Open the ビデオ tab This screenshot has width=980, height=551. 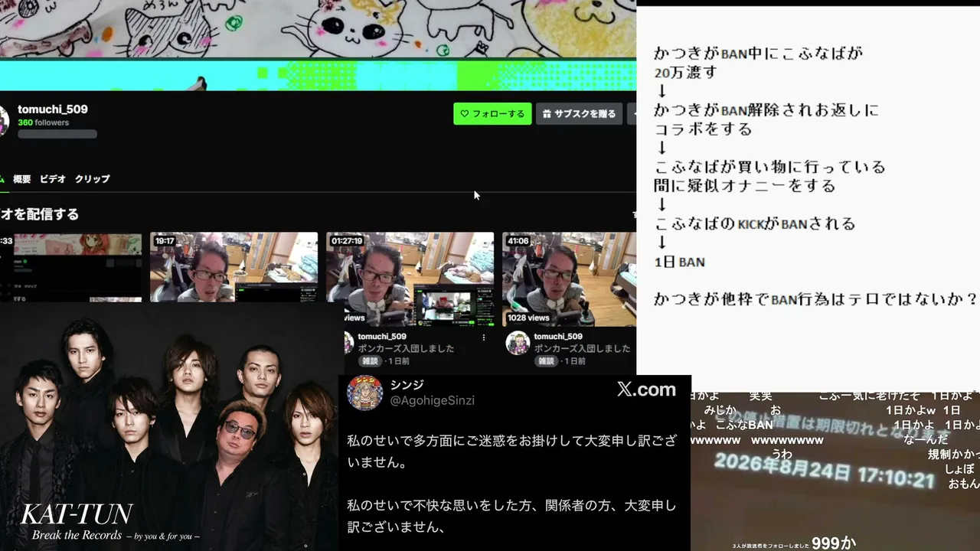pyautogui.click(x=53, y=179)
